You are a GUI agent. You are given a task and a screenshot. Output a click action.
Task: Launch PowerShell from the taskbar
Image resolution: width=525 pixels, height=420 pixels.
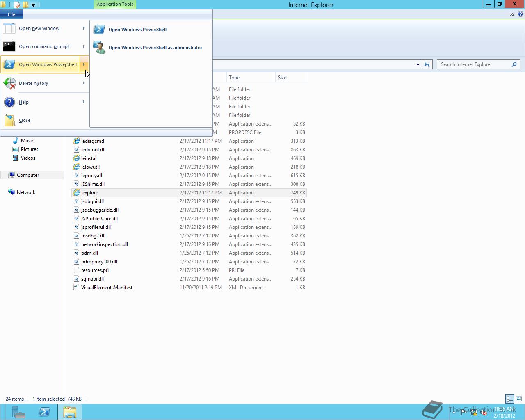click(x=44, y=412)
